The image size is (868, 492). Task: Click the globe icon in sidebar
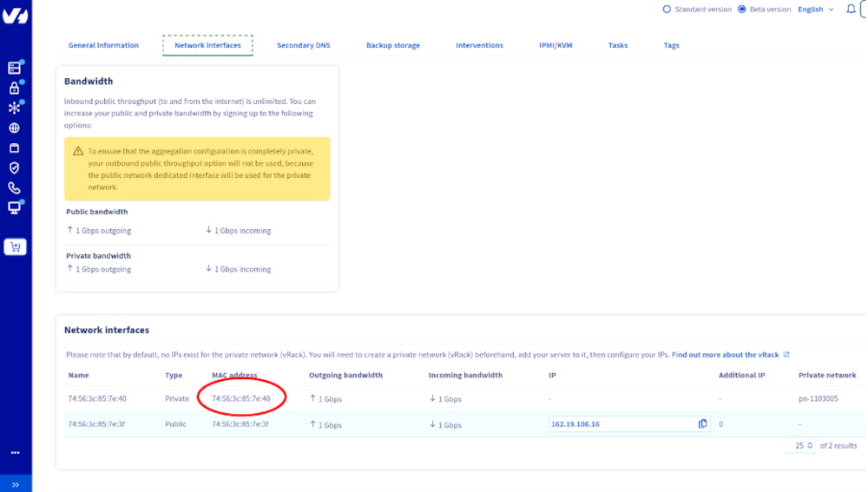(14, 128)
